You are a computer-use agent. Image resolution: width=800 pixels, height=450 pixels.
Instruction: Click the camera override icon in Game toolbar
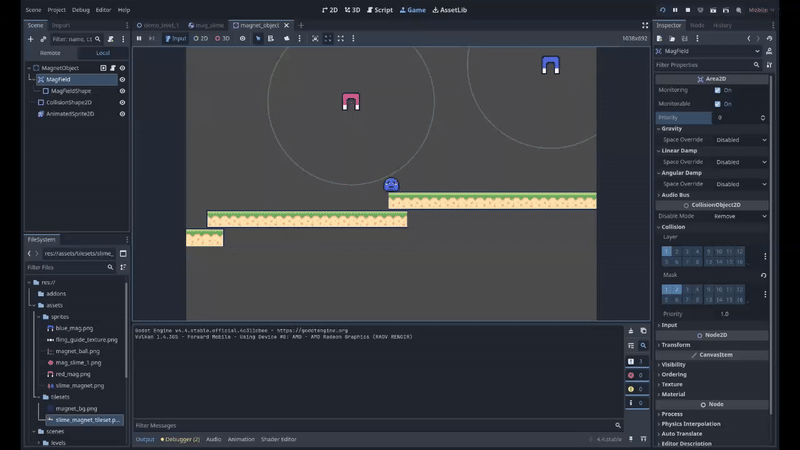click(287, 38)
